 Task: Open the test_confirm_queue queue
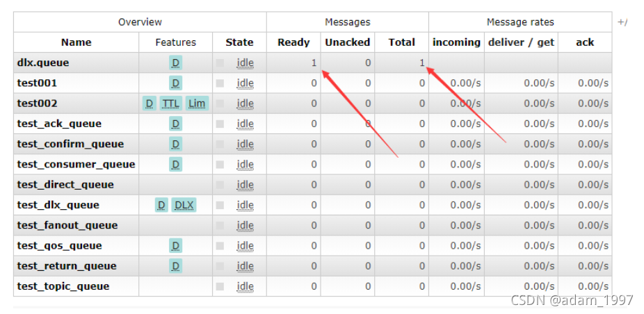pos(70,144)
